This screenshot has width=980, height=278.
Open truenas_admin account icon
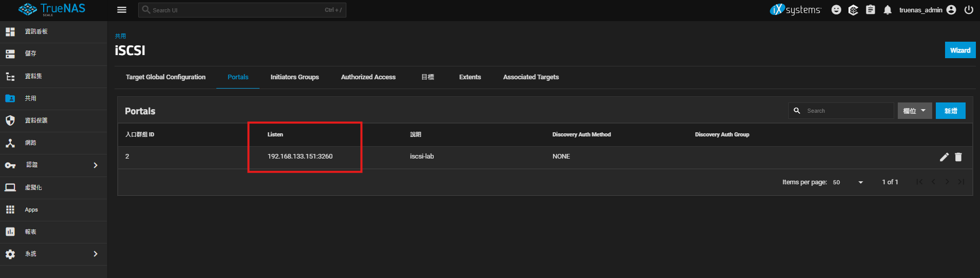[x=951, y=10]
